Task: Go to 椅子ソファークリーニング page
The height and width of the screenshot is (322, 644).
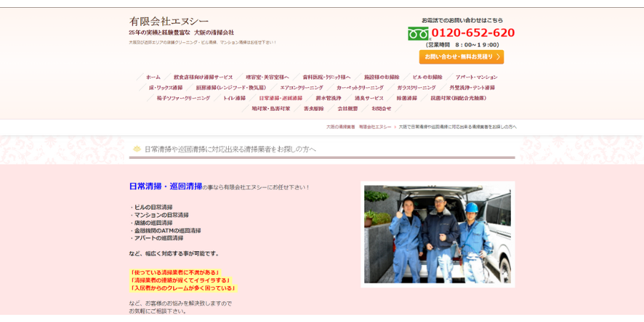Action: 183,99
